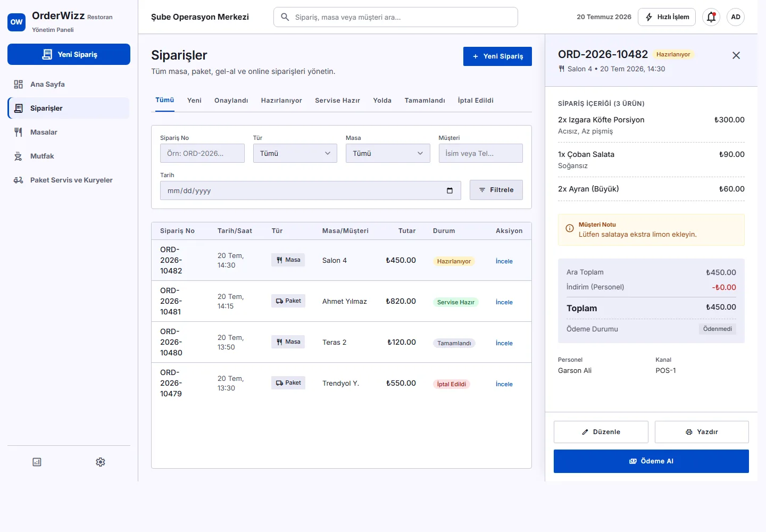Open Ana Sayfa from the sidebar
The height and width of the screenshot is (532, 766).
pos(69,84)
